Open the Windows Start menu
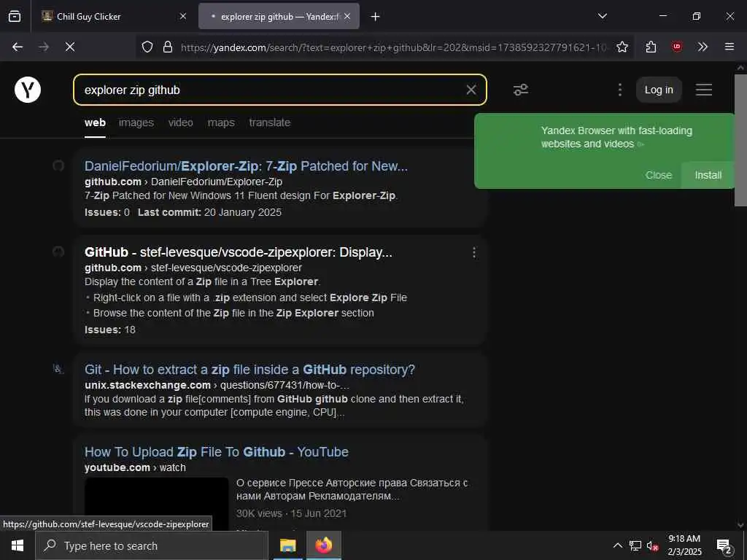747x560 pixels. point(18,545)
